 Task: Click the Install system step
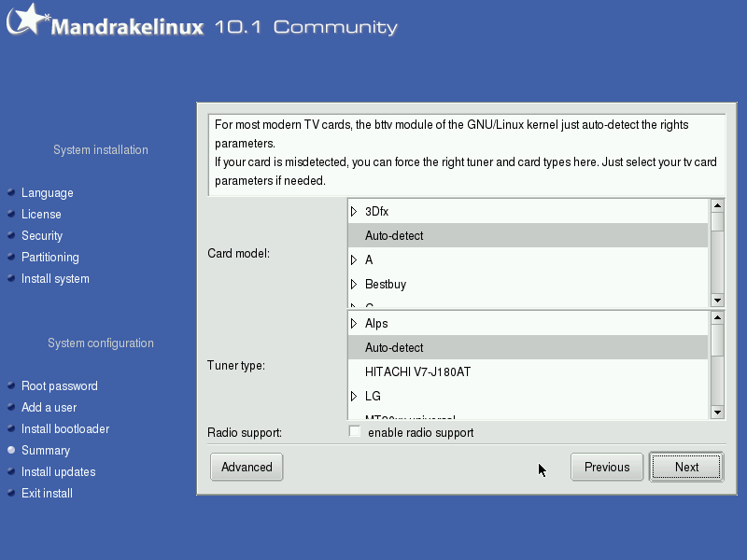pos(55,278)
